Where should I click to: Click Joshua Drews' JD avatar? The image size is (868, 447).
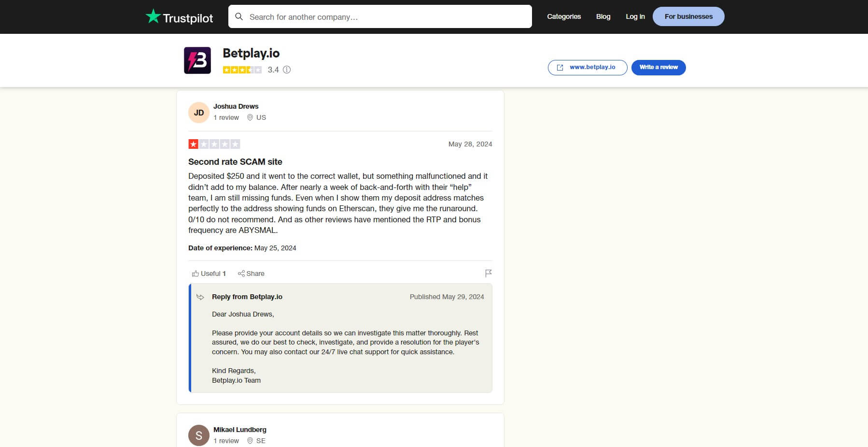[x=199, y=112]
